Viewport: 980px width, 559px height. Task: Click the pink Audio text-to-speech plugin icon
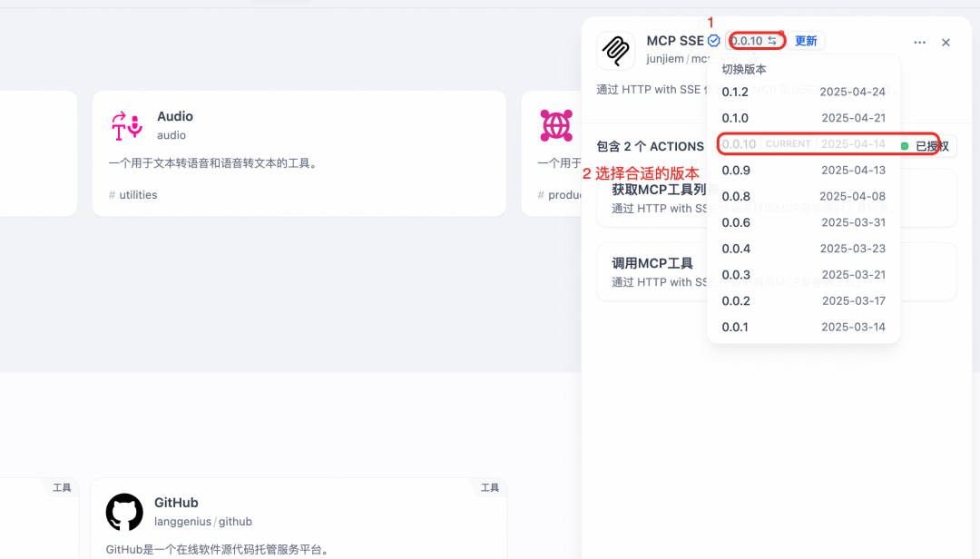(126, 124)
